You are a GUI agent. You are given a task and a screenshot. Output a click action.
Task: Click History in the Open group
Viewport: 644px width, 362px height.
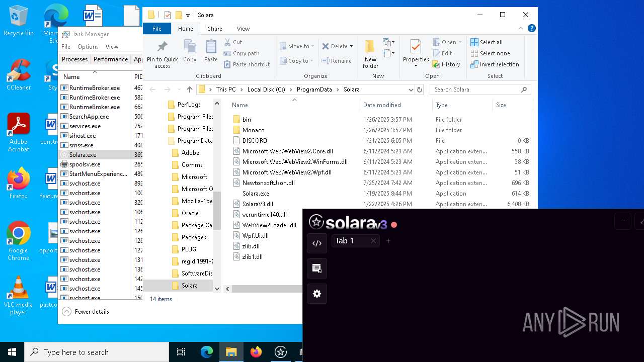point(446,64)
